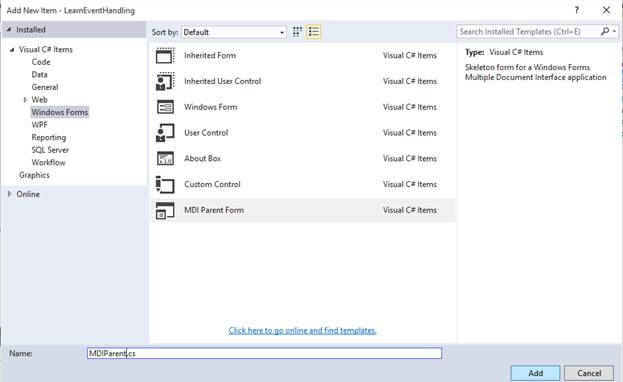Select the Workflow category

[48, 163]
